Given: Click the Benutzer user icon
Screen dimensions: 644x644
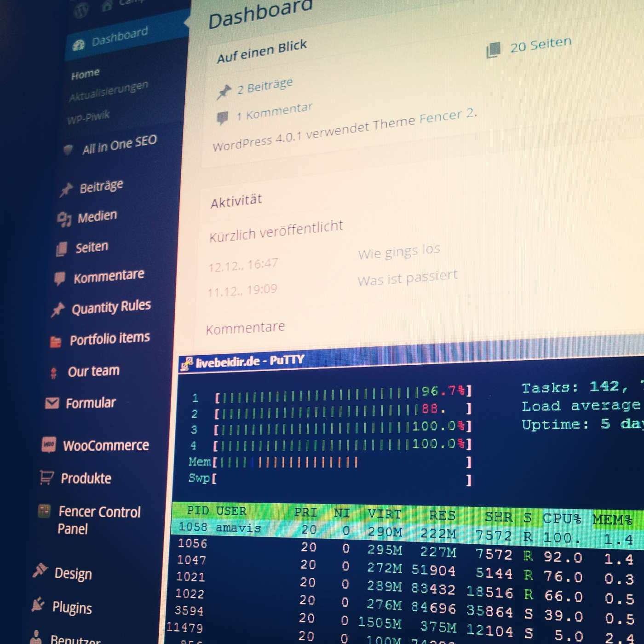Looking at the screenshot, I should (35, 637).
